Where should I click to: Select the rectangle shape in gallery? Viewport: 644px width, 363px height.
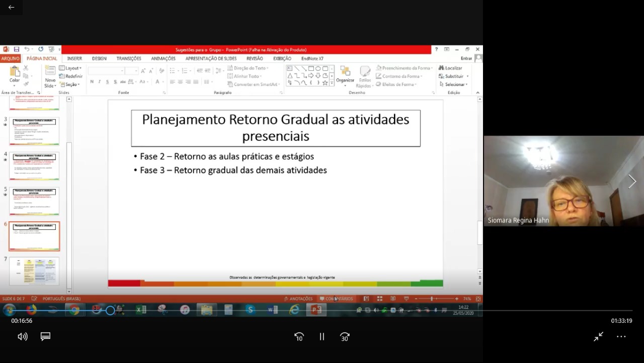[311, 68]
